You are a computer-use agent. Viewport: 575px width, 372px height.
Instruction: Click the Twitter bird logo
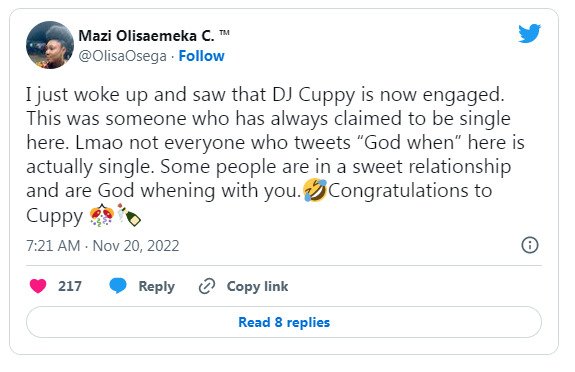[529, 33]
